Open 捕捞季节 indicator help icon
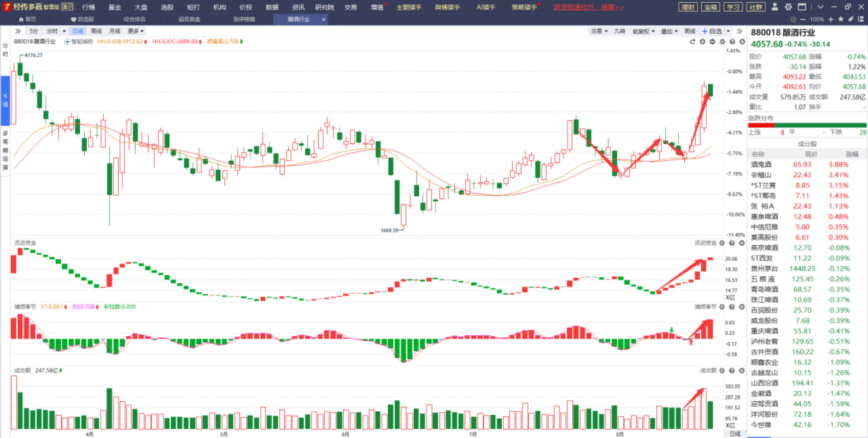Image resolution: width=868 pixels, height=438 pixels. (732, 307)
